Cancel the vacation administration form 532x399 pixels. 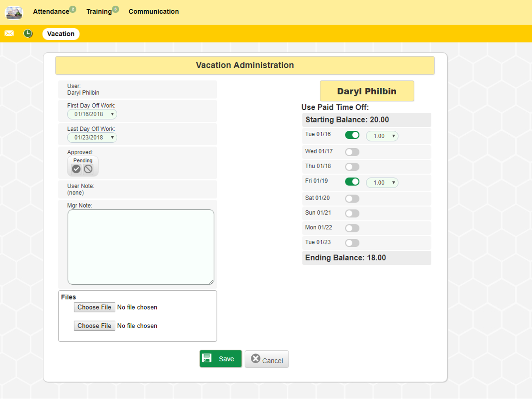(267, 359)
